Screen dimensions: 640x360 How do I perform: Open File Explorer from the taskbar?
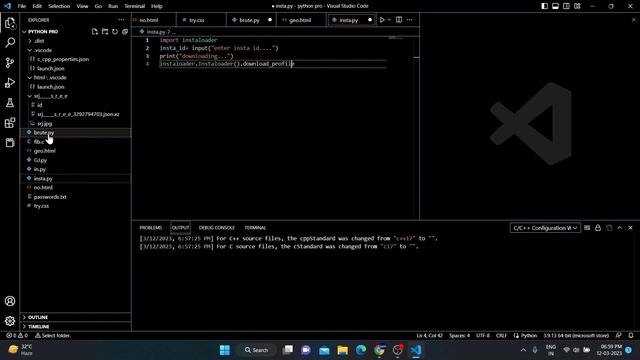click(x=342, y=350)
